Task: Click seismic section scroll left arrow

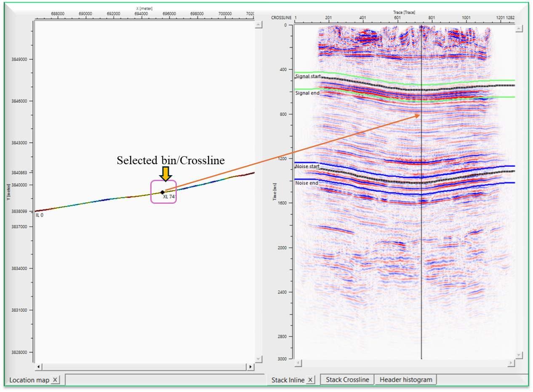Action: click(298, 363)
